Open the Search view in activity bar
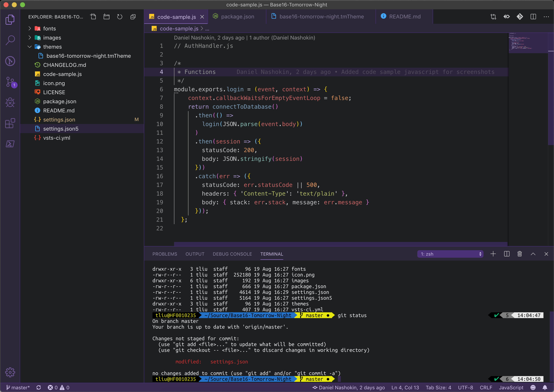554x392 pixels. pyautogui.click(x=10, y=40)
